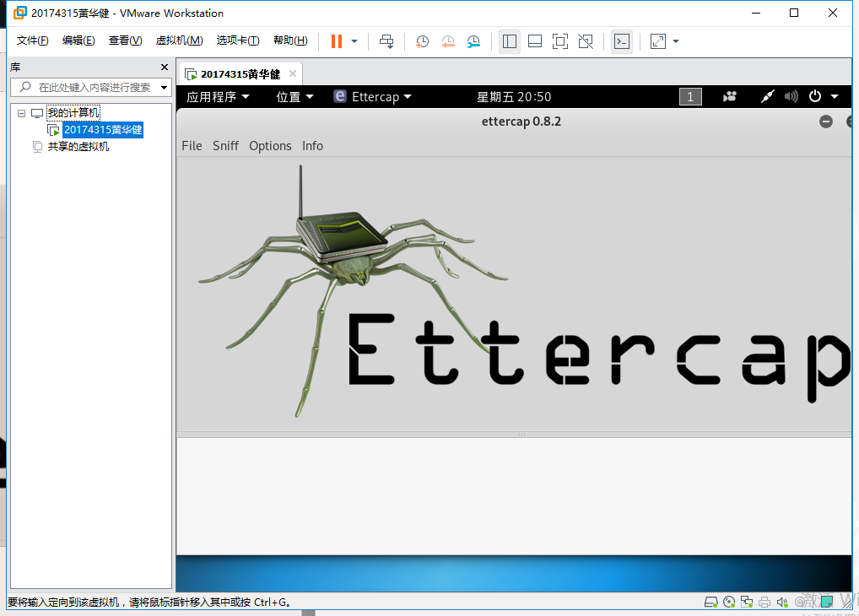Open the guest system menu arrow
859x616 pixels.
point(835,96)
